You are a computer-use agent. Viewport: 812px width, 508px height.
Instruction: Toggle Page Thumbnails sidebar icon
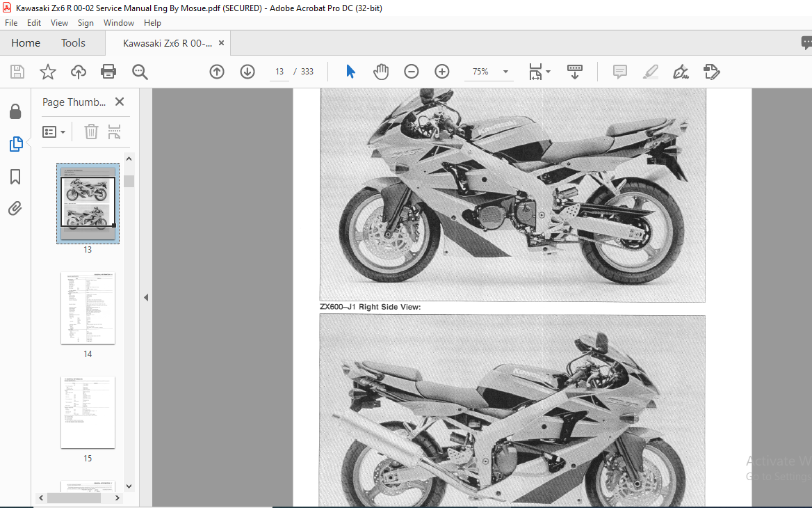[15, 144]
